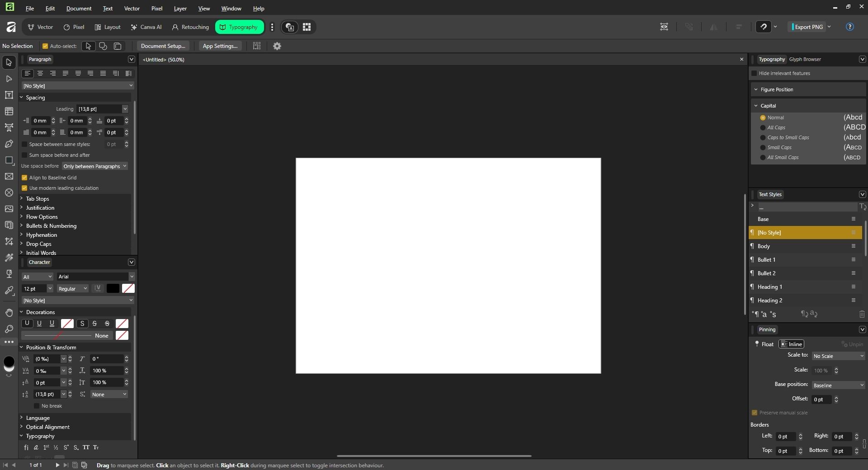Viewport: 868px width, 470px height.
Task: Open the Arial font family dropdown
Action: [95, 277]
